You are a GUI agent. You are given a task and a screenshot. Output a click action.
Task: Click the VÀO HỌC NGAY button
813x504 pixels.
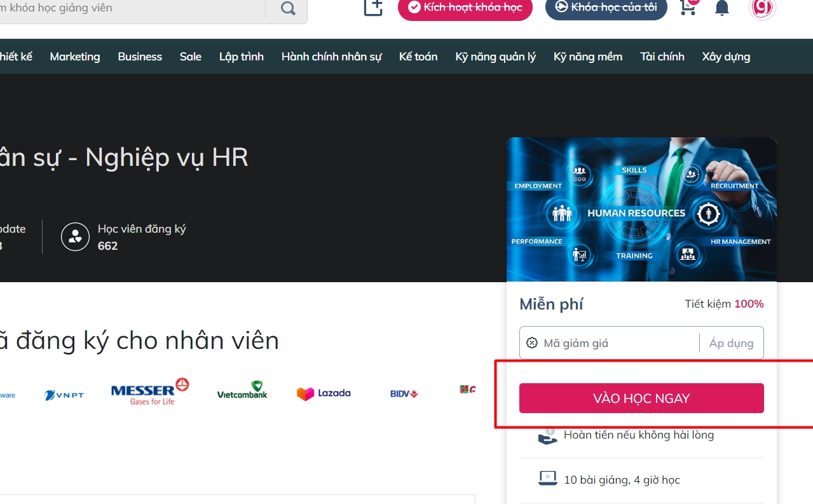click(x=641, y=398)
